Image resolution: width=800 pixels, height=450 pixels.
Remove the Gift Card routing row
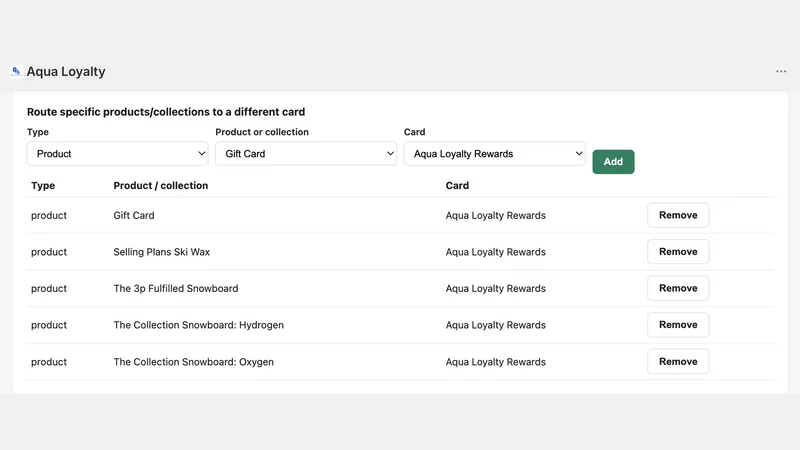pos(678,215)
